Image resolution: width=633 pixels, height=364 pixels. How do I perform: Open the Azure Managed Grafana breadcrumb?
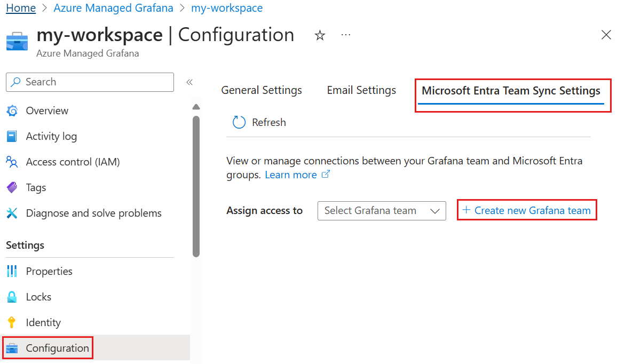[113, 8]
